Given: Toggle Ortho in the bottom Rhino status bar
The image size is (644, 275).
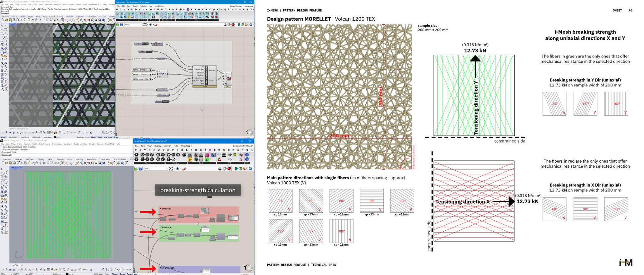Looking at the screenshot, I should coord(107,274).
